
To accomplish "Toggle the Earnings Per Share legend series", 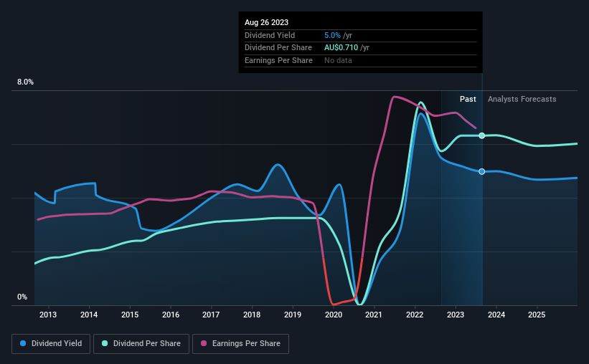I will (x=240, y=344).
